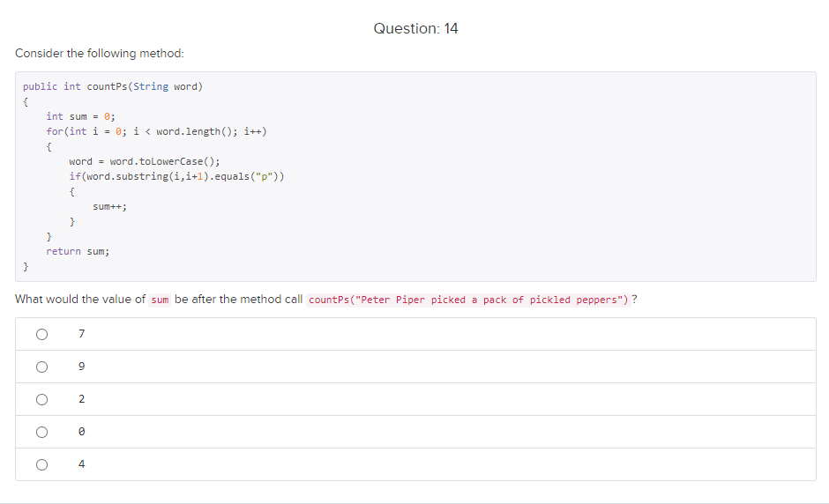Click the countPs method signature line

[113, 86]
